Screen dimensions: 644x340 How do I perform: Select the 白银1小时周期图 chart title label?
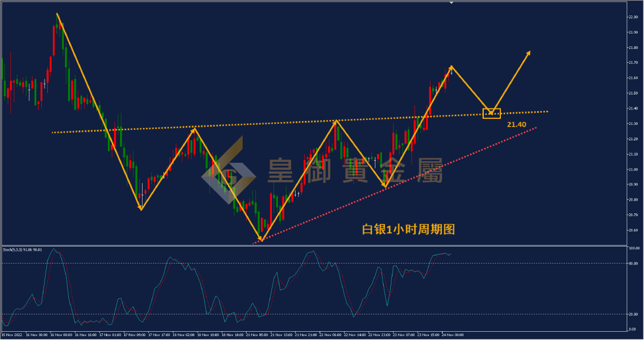click(x=408, y=229)
